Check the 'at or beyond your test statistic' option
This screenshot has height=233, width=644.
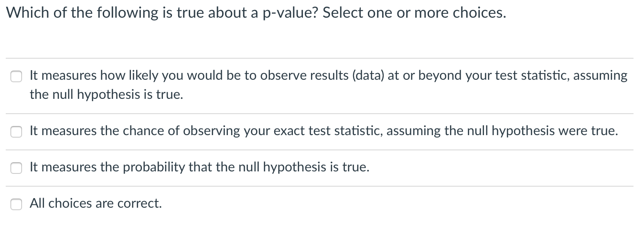pyautogui.click(x=16, y=76)
